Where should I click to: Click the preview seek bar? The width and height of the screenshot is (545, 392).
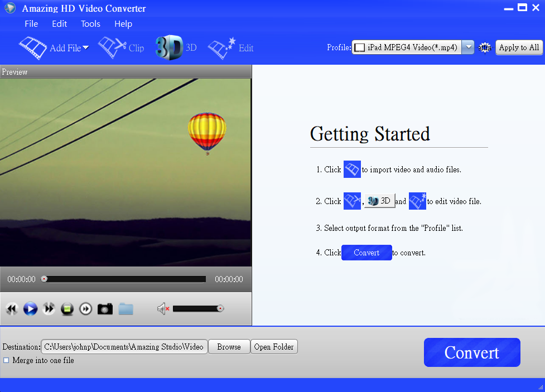pyautogui.click(x=123, y=279)
